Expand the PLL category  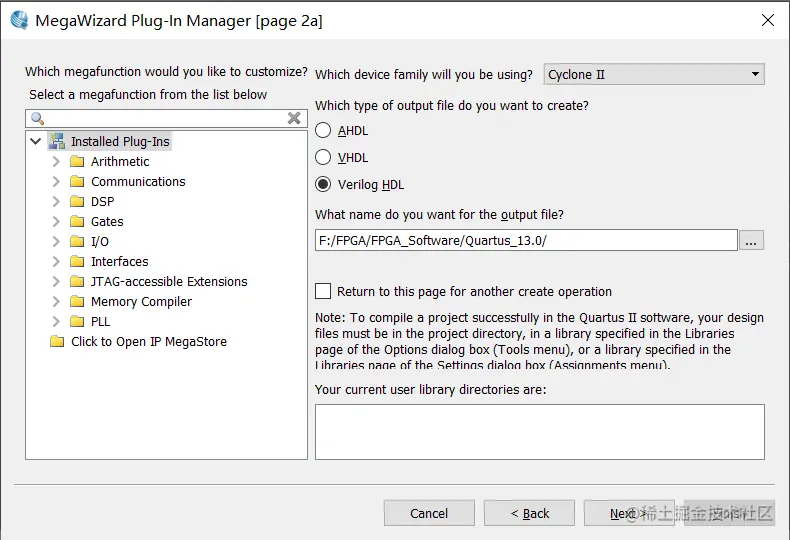56,321
